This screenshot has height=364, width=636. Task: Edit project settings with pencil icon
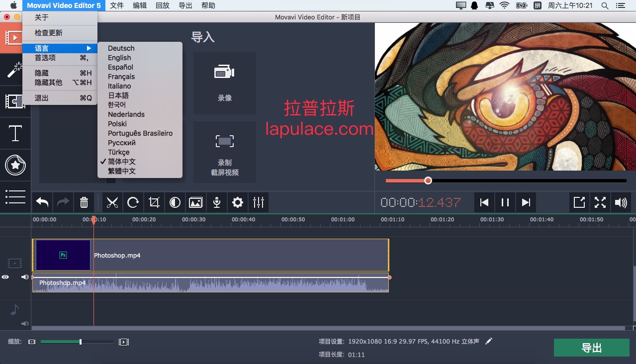489,341
